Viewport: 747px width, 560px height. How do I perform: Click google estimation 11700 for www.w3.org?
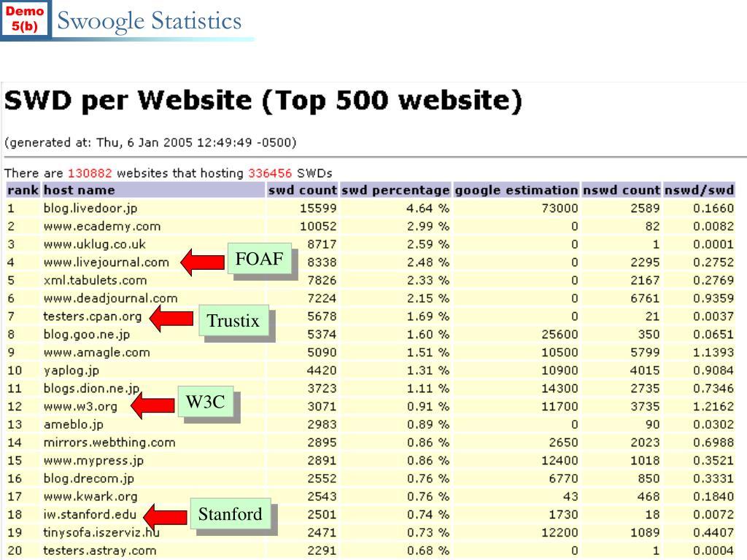pos(560,407)
